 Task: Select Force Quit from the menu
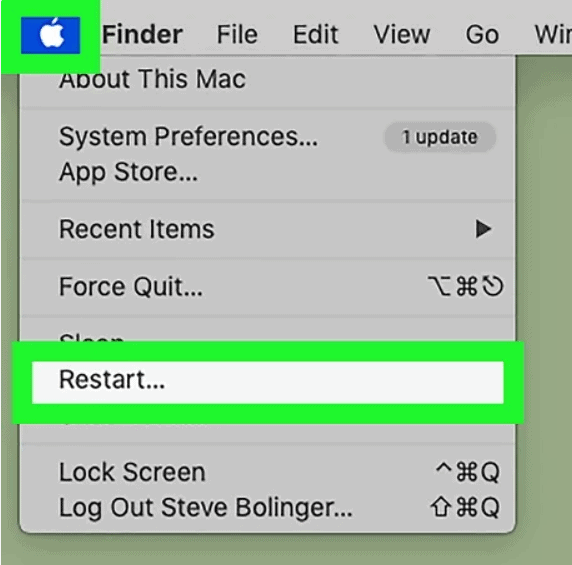131,287
